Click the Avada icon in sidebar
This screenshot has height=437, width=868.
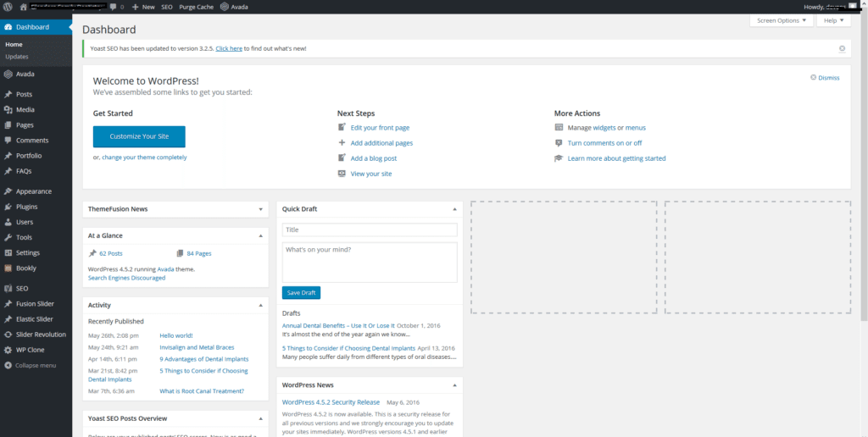(x=8, y=75)
